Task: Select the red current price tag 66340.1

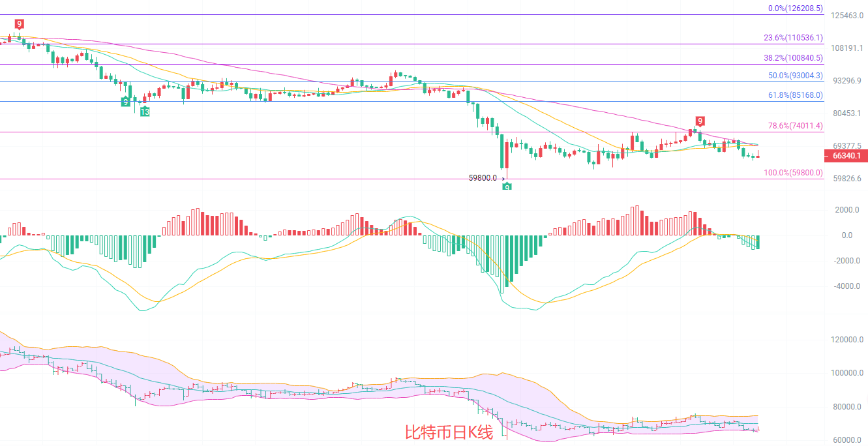Action: click(x=846, y=156)
